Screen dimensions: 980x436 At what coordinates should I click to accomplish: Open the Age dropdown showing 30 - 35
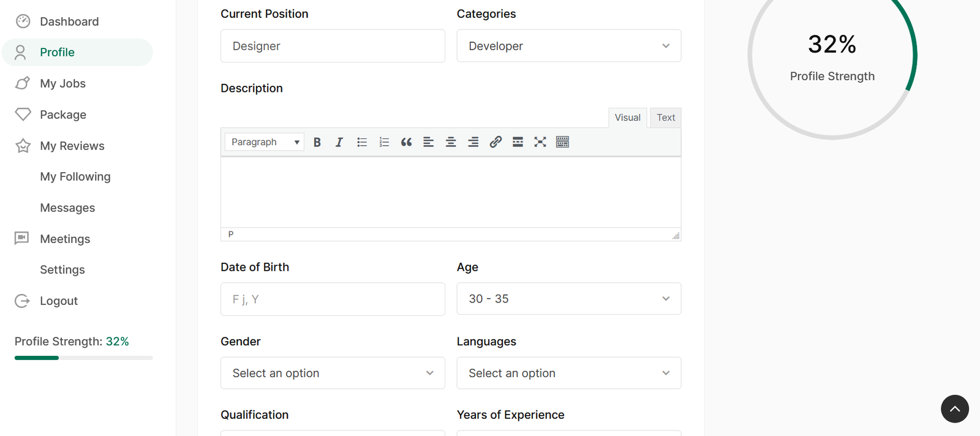569,299
